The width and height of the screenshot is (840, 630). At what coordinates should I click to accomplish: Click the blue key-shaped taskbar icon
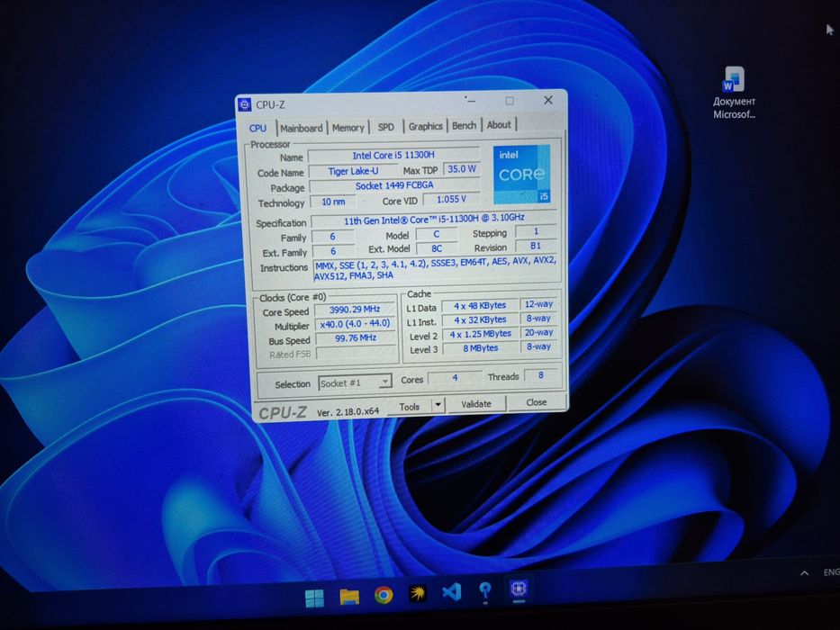click(485, 591)
